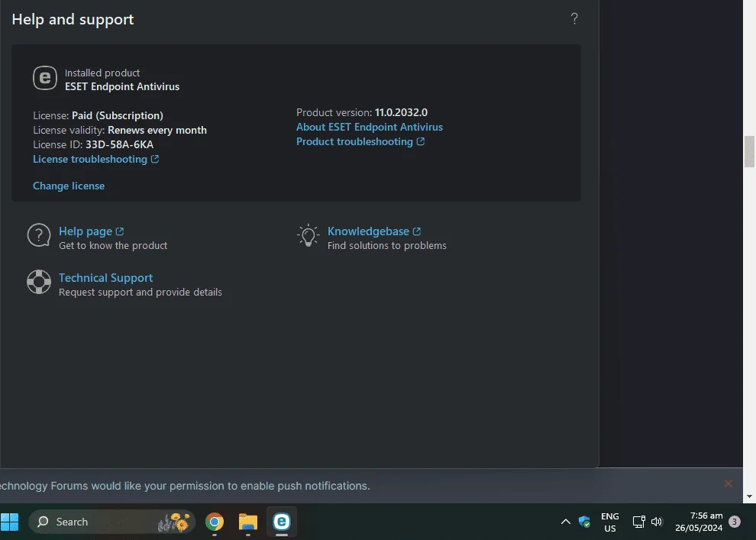Open the clock showing 7:56 am

(x=699, y=522)
